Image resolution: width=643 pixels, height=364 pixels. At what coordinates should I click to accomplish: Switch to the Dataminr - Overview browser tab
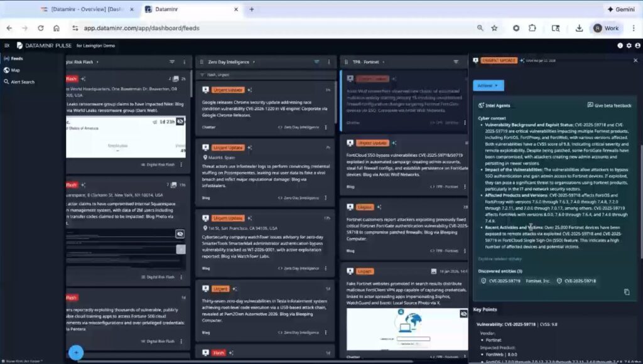point(88,10)
